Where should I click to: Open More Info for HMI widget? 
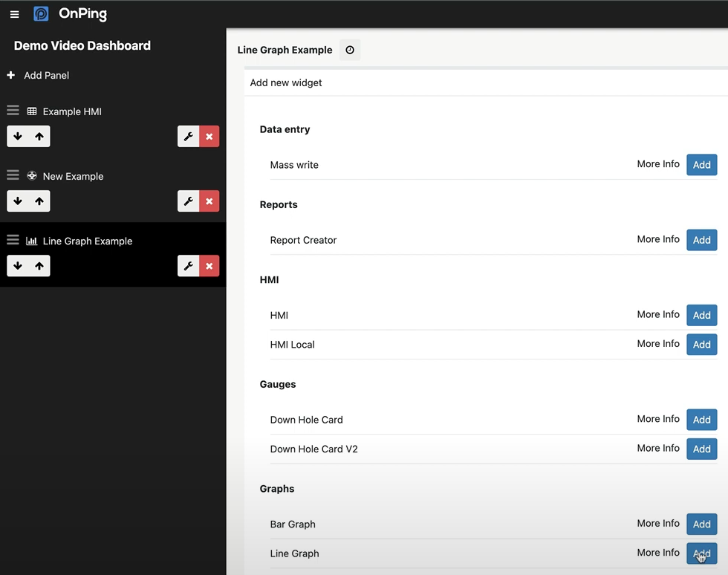click(658, 314)
